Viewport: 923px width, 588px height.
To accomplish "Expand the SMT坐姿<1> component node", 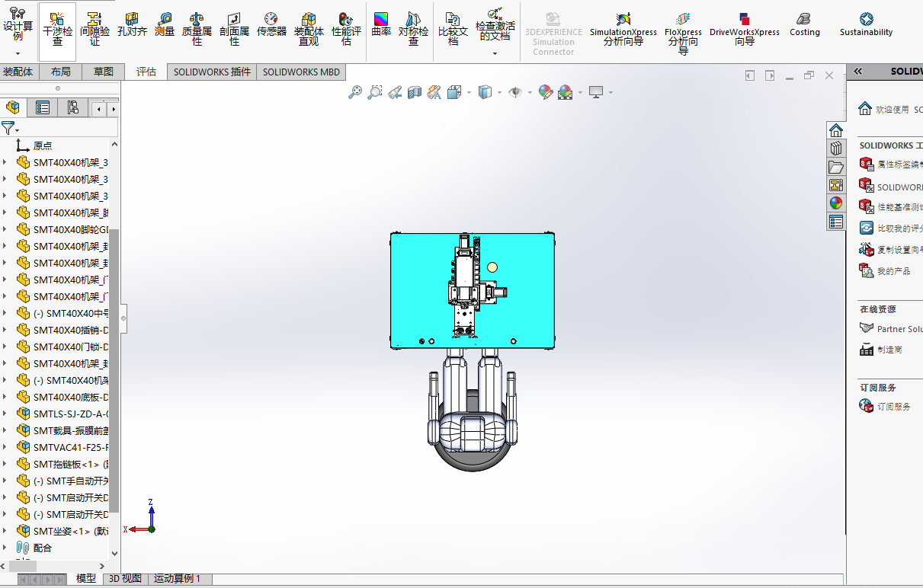I will [5, 531].
